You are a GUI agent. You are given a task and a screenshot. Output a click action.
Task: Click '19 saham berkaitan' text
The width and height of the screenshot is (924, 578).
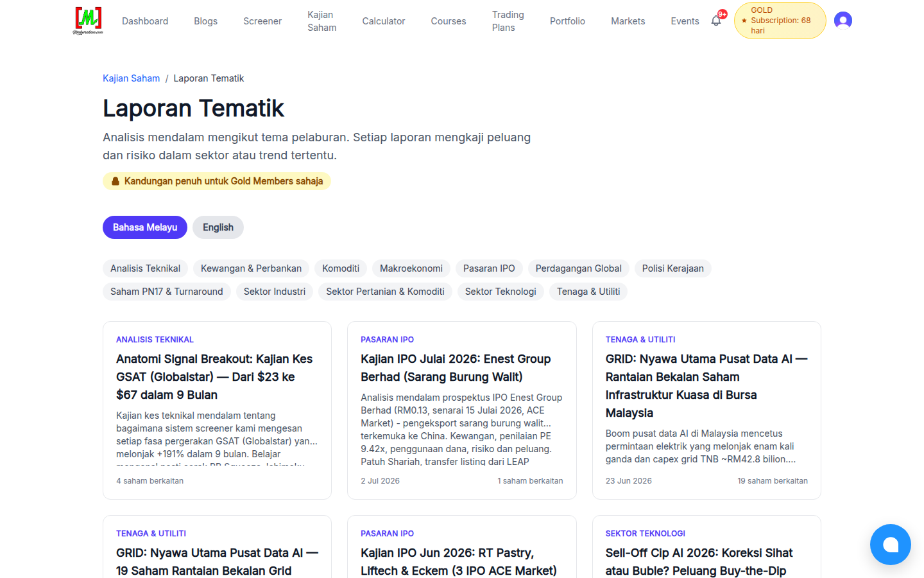(773, 481)
